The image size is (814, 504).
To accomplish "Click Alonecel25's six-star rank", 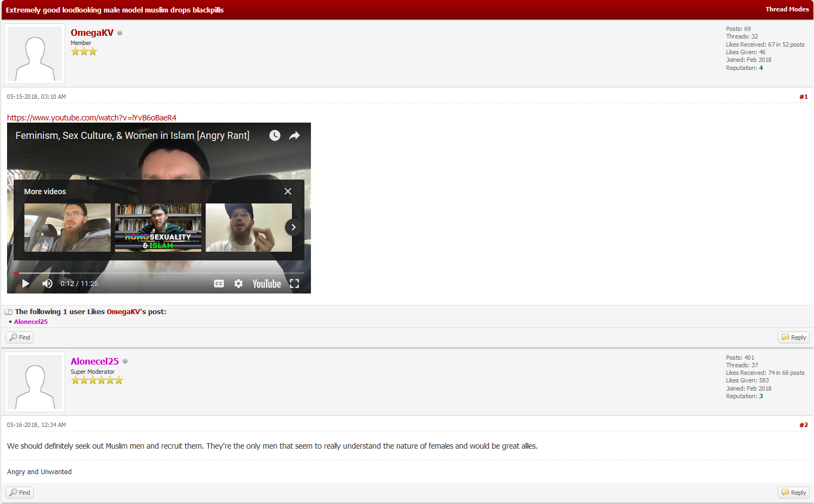I will point(97,380).
